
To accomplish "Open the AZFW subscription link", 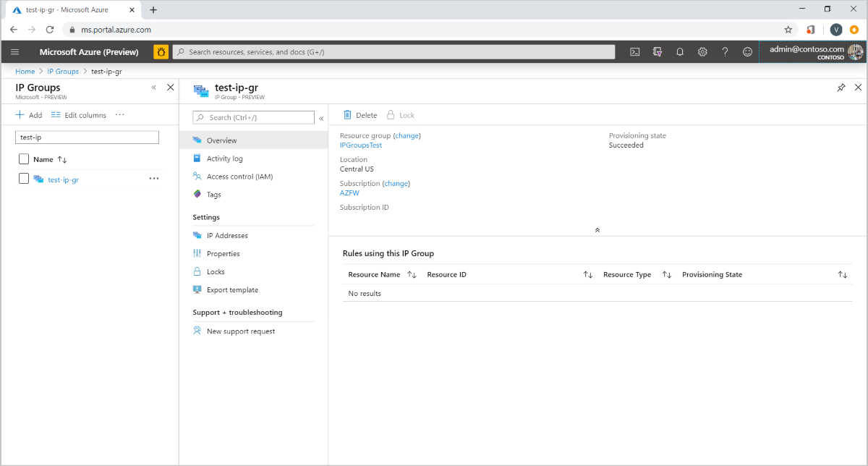I will [349, 193].
